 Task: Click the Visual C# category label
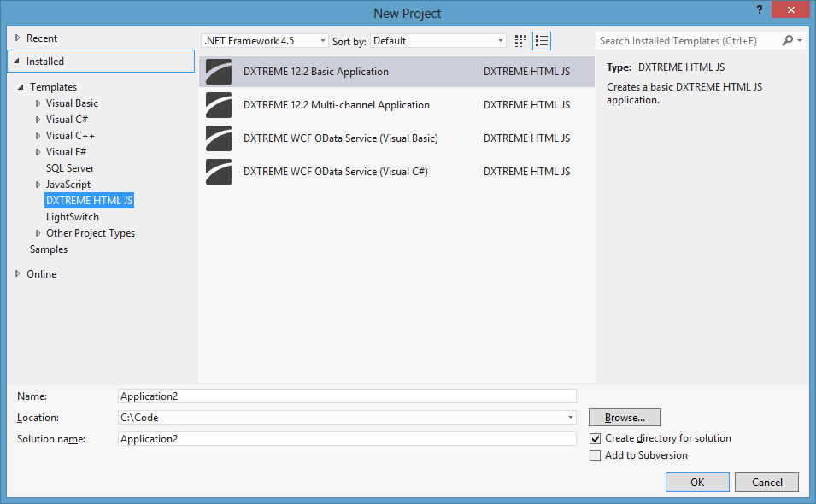click(68, 120)
